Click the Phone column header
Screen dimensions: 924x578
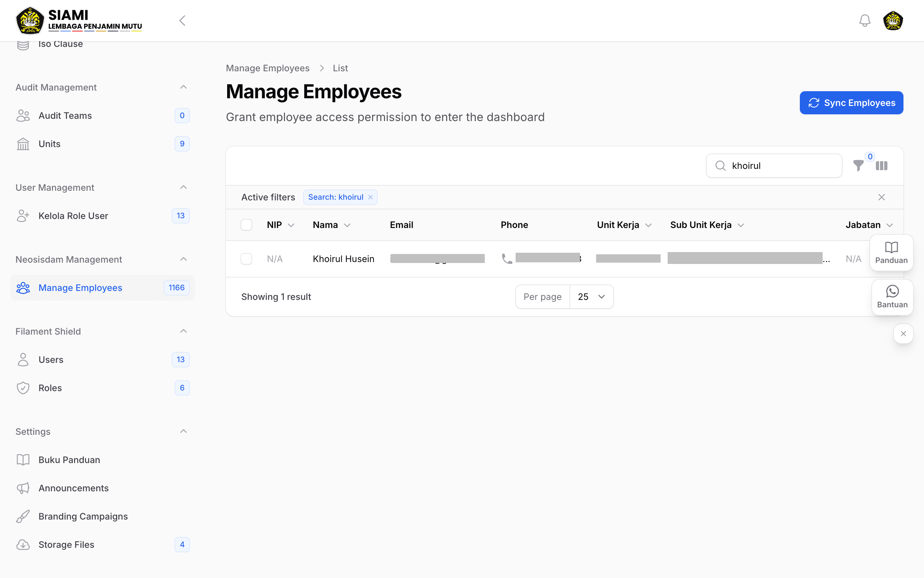pyautogui.click(x=514, y=225)
